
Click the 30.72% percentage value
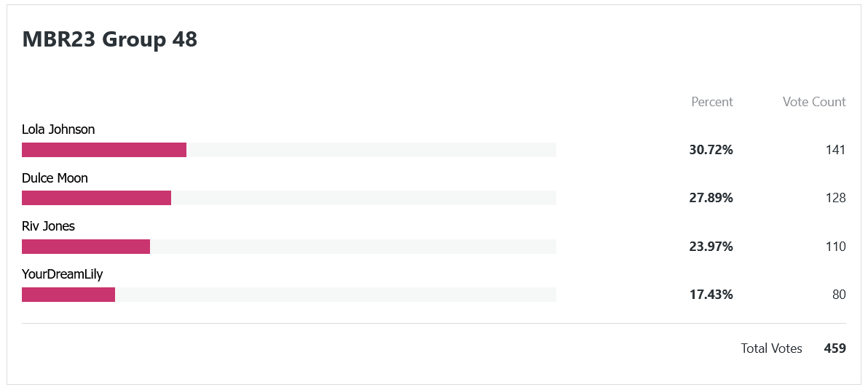pyautogui.click(x=711, y=150)
